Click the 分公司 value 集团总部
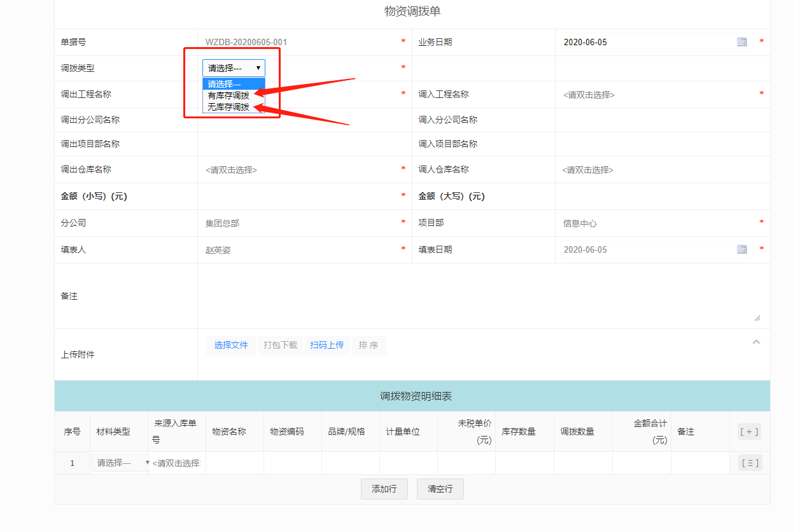The height and width of the screenshot is (532, 793). point(222,224)
